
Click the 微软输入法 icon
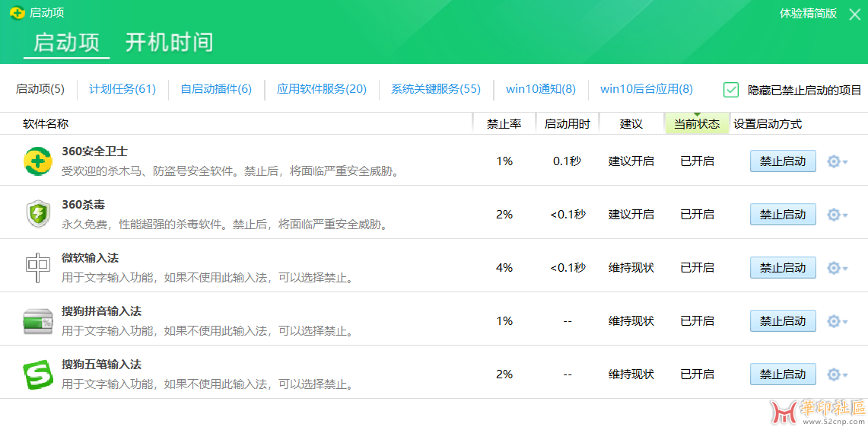(x=37, y=267)
